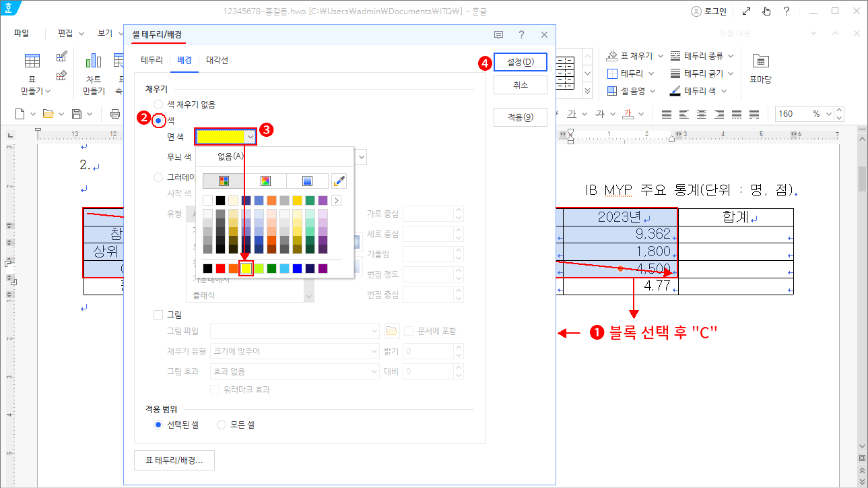Viewport: 868px width, 488px height.
Task: Open the 그림 효과 dropdown showing 효과 없음
Action: (374, 371)
